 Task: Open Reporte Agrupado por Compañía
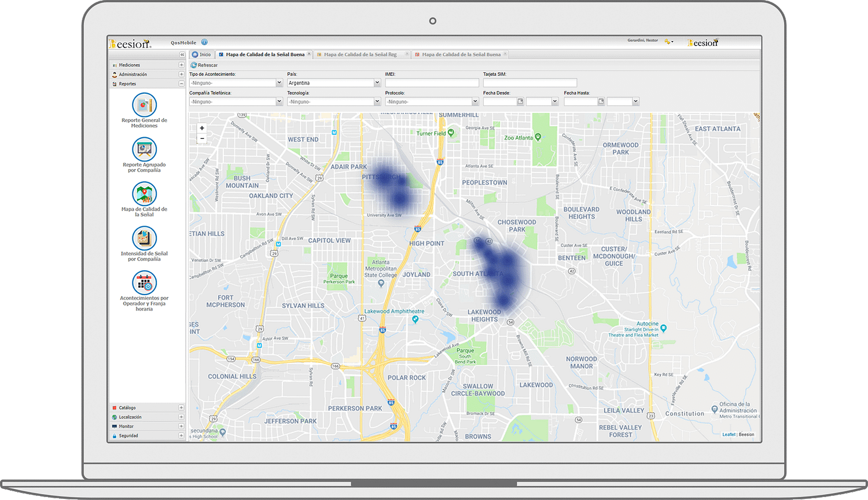tap(144, 155)
